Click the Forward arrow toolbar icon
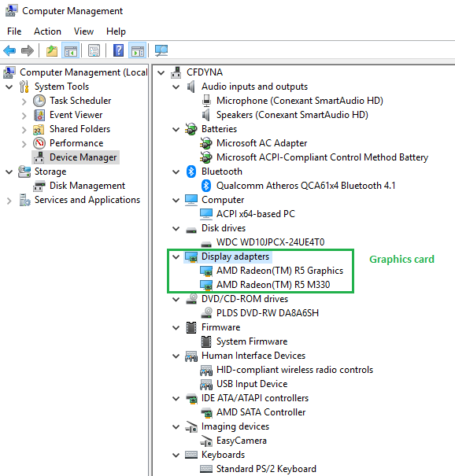This screenshot has height=476, width=455. (x=28, y=50)
